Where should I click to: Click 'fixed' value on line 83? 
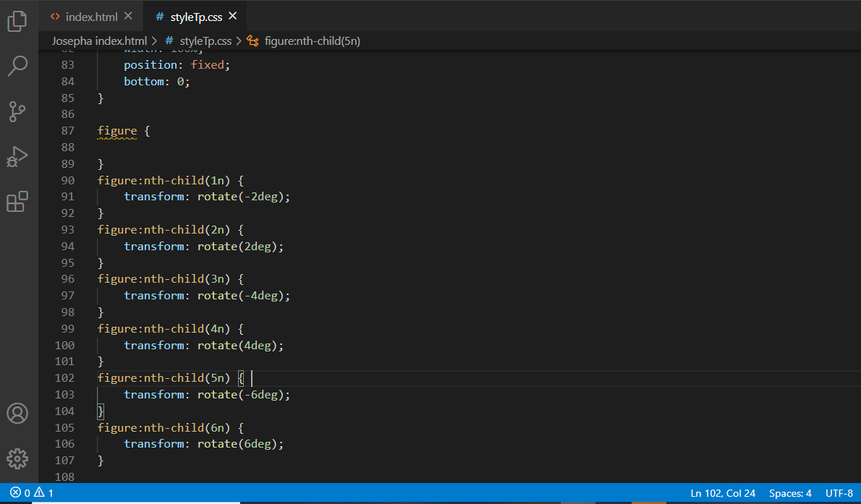pyautogui.click(x=207, y=65)
